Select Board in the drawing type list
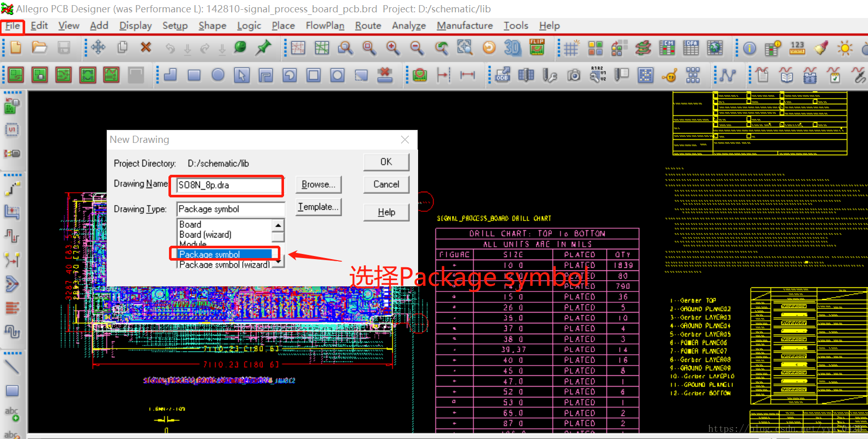This screenshot has height=439, width=868. point(224,225)
